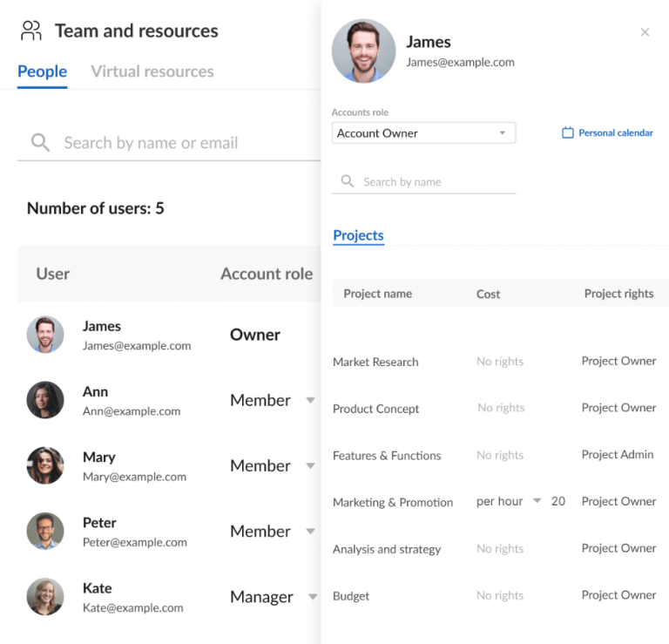669x644 pixels.
Task: Click the Project rights column header
Action: point(618,294)
